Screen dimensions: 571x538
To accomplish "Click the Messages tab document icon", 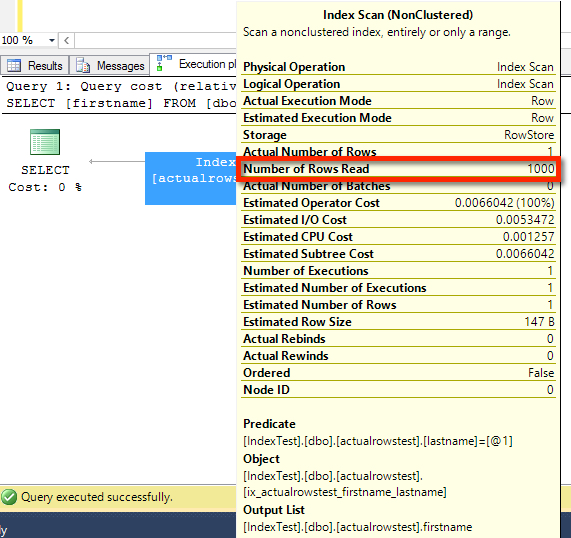I will 83,66.
